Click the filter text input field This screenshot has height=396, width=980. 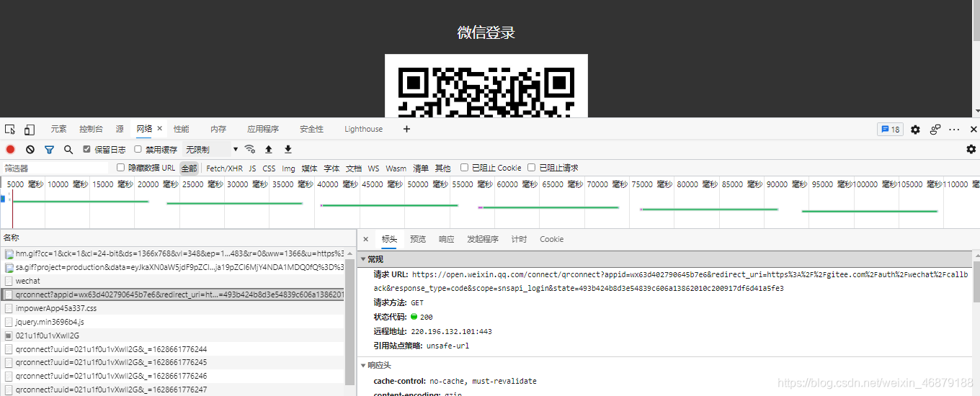54,168
